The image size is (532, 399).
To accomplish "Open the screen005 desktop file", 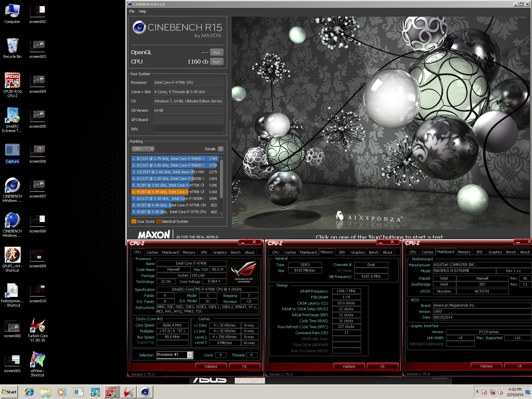I will tap(38, 119).
